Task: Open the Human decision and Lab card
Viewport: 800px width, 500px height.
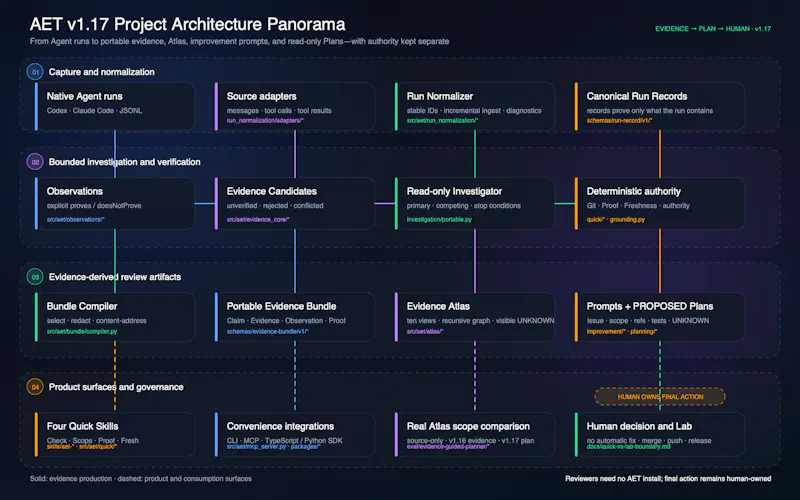Action: coord(660,434)
